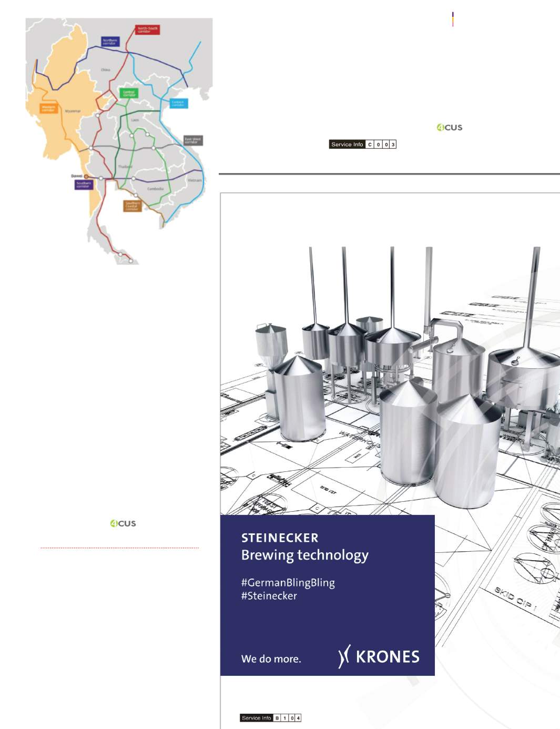560x729 pixels.
Task: Click the Myanmar country label
Action: [x=73, y=112]
